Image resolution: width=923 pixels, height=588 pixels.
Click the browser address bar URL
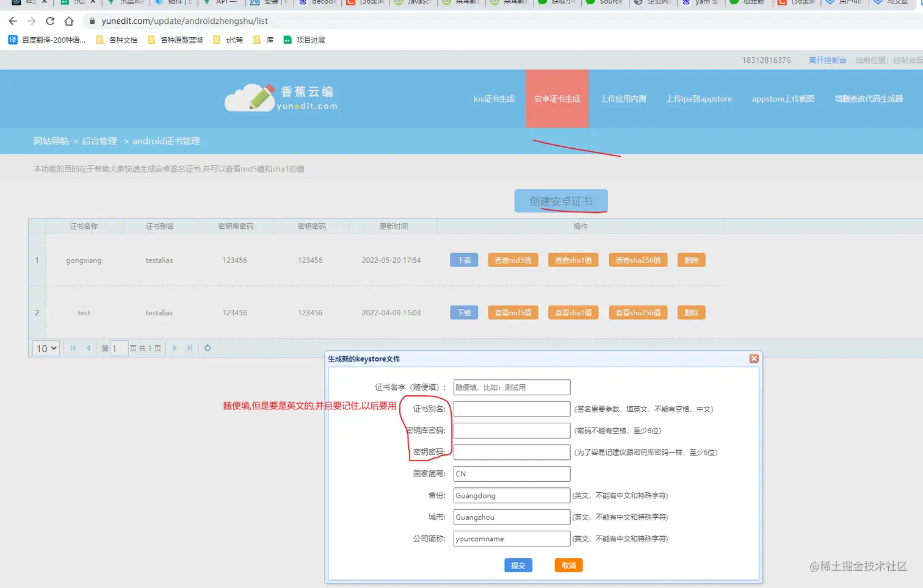184,21
